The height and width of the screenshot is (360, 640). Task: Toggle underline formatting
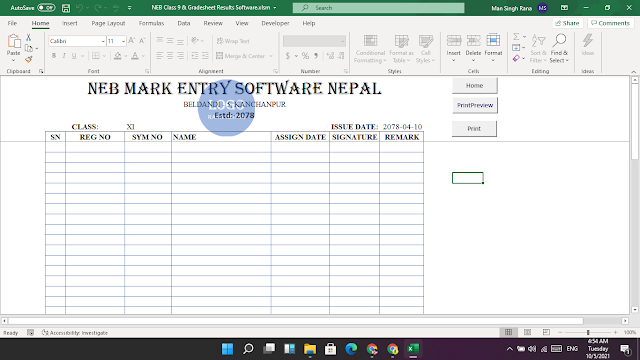point(74,56)
